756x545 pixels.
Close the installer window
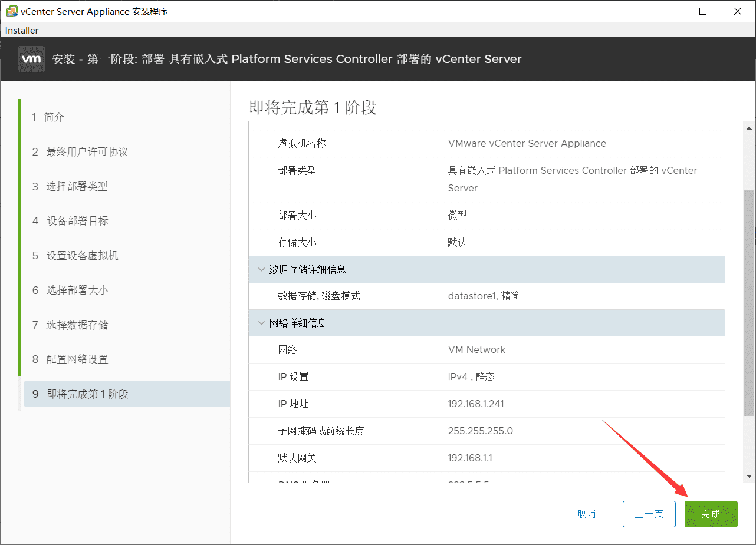[x=738, y=11]
